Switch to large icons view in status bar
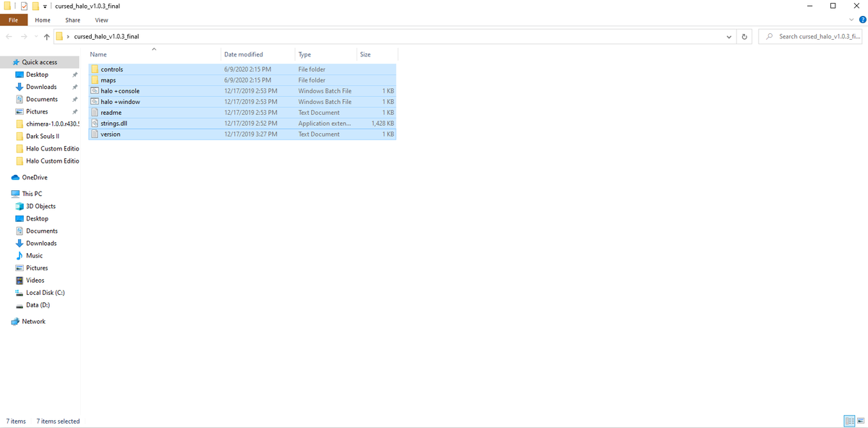Viewport: 868px width, 428px height. point(861,421)
